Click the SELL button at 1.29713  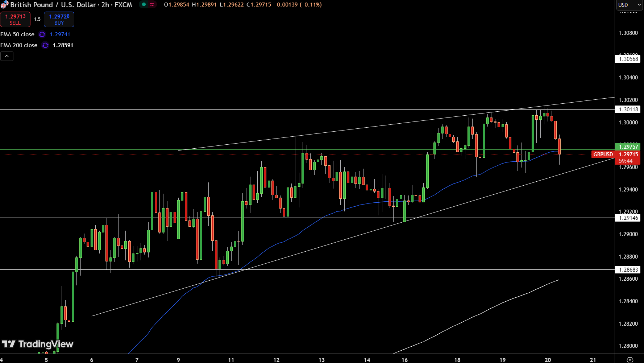point(15,20)
